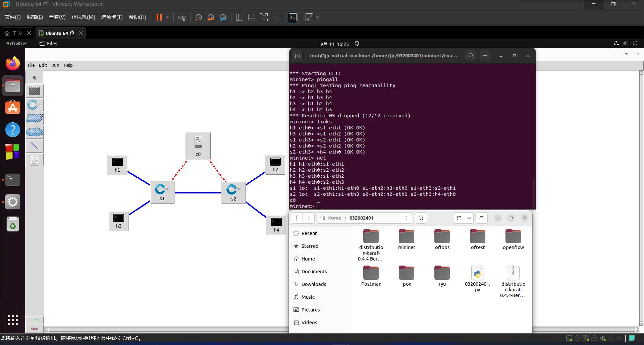The image size is (644, 345).
Task: Open the search icon in terminal header
Action: point(471,56)
